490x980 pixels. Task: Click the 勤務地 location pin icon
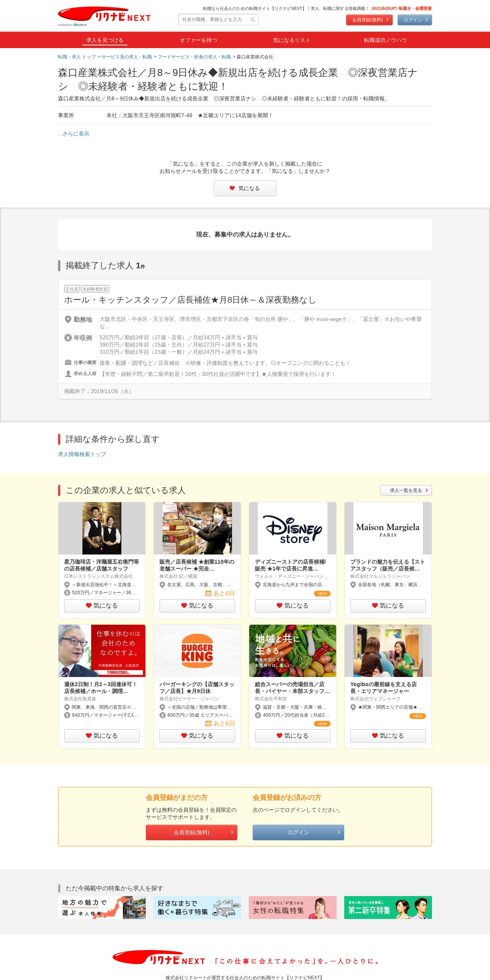[68, 319]
